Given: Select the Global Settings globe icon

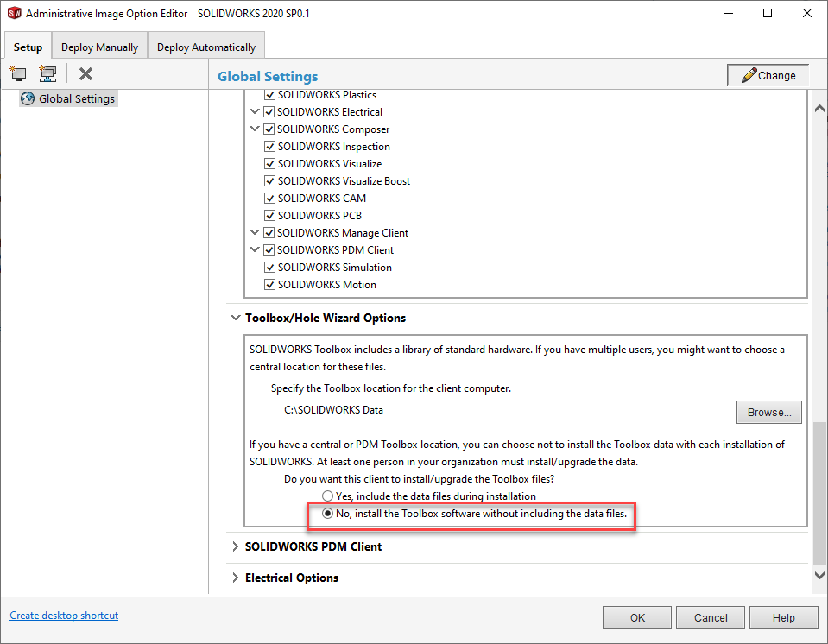Looking at the screenshot, I should click(x=28, y=98).
